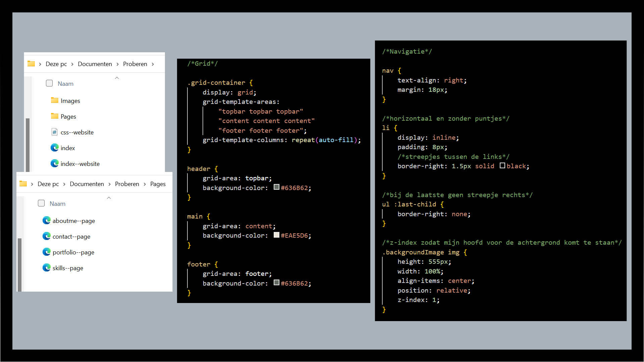Click the folder icon in the Proberen breadcrumb bar

(x=31, y=64)
